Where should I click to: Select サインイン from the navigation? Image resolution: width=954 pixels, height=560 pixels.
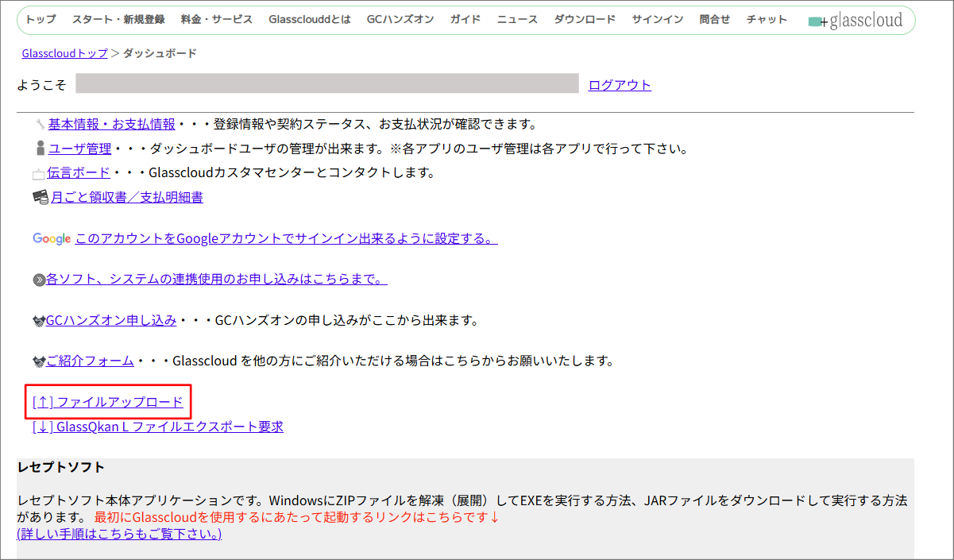(657, 19)
